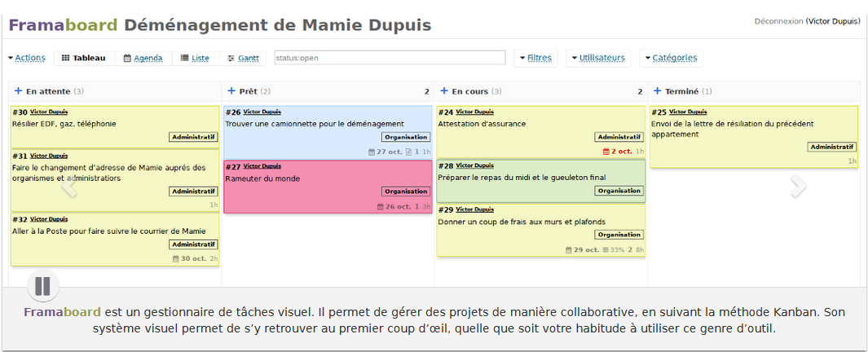Pause the slideshow with the pause button
The image size is (868, 352).
[42, 286]
